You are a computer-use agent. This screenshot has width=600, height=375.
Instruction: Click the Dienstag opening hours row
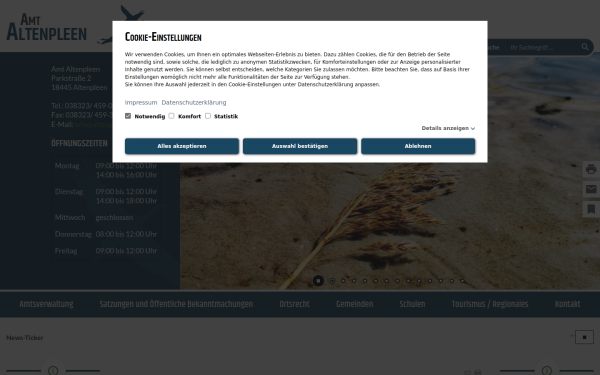tap(106, 196)
